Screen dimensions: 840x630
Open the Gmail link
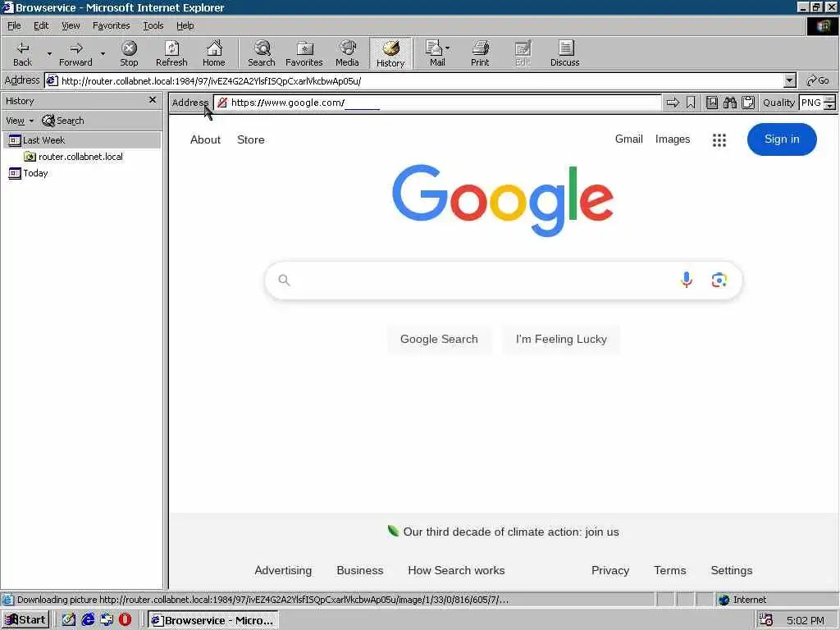[x=629, y=139]
